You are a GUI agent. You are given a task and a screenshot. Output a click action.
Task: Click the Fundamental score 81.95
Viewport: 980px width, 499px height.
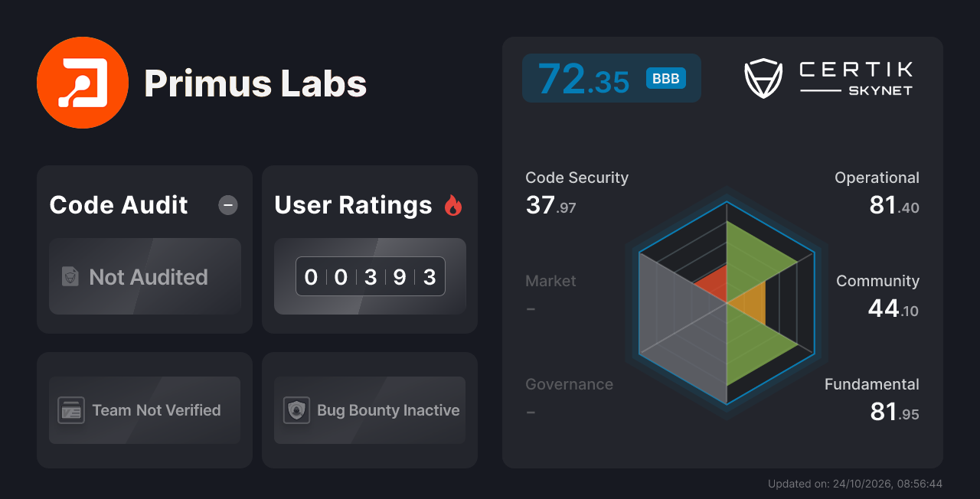coord(894,412)
